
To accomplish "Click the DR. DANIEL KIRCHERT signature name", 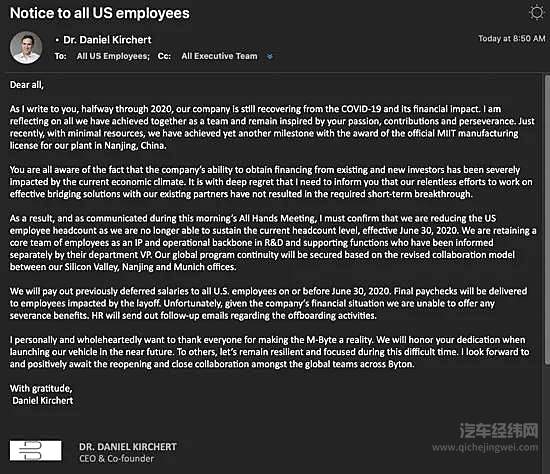I will [x=128, y=447].
